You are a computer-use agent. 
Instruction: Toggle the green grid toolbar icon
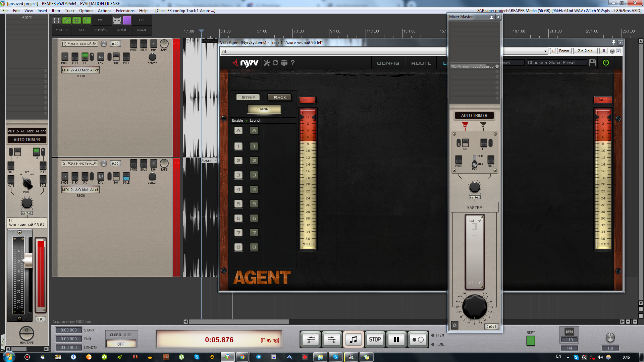pyautogui.click(x=77, y=20)
